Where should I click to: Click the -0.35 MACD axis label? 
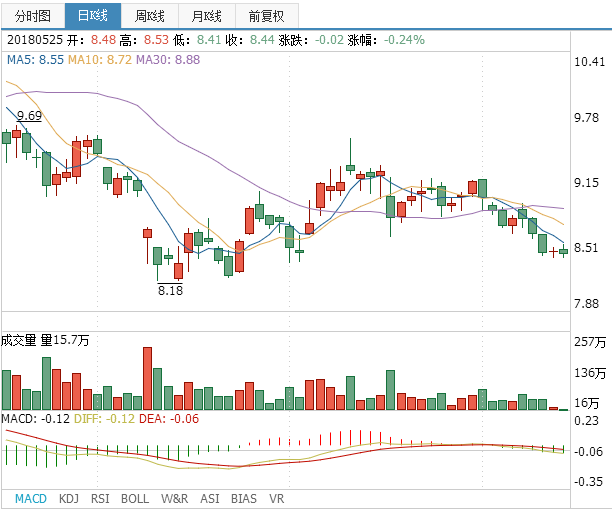588,481
